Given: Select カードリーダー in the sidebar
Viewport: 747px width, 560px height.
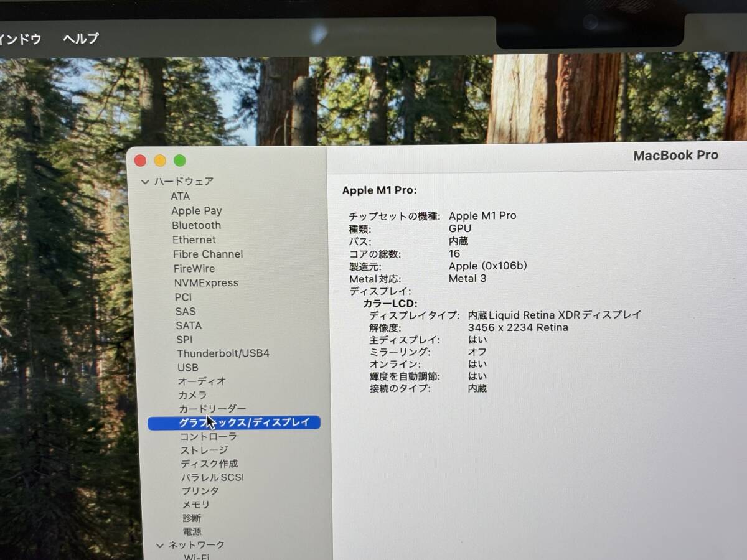Looking at the screenshot, I should 212,409.
